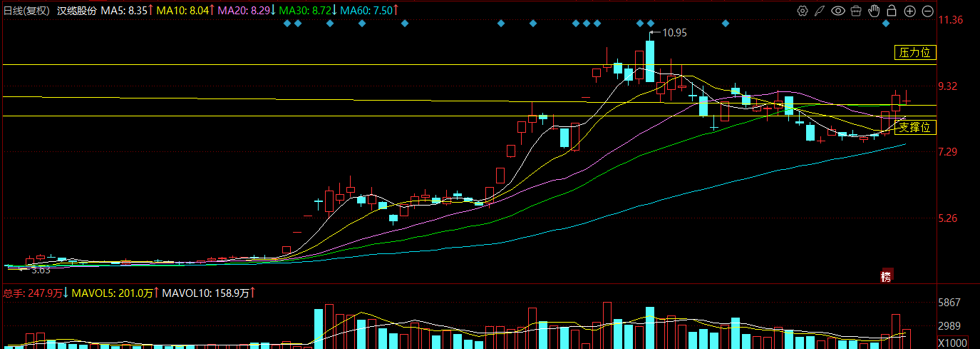Toggle the unlock padlock icon
Image resolution: width=980 pixels, height=349 pixels.
coord(892,11)
